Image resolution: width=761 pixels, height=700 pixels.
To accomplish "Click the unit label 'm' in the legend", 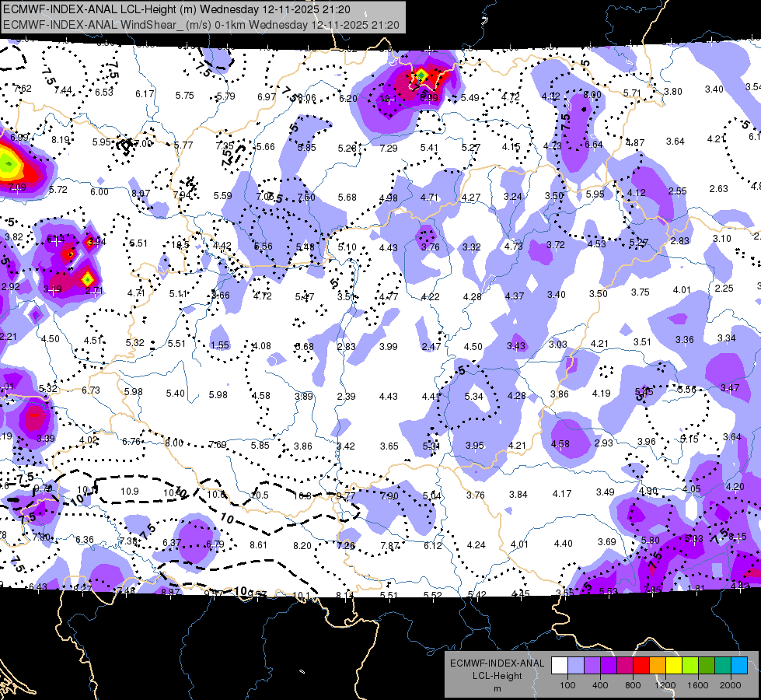I will (x=497, y=688).
